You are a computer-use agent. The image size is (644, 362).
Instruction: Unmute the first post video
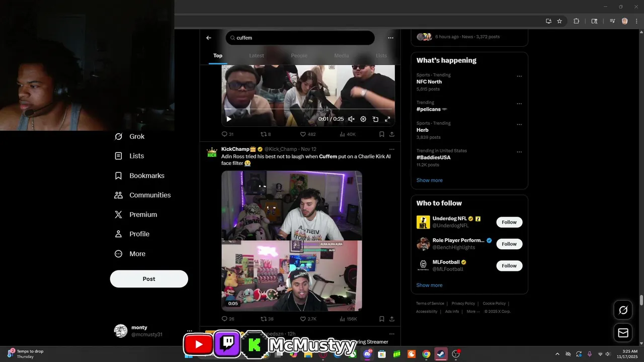coord(351,119)
